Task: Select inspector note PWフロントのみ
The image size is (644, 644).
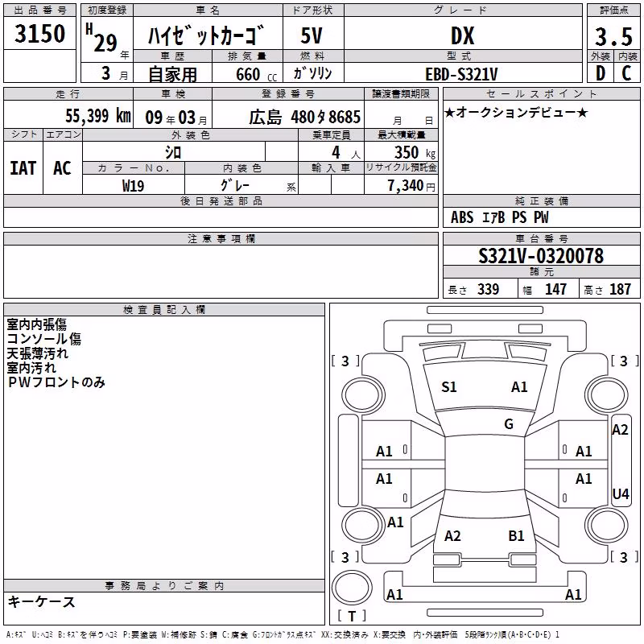Action: (x=56, y=382)
